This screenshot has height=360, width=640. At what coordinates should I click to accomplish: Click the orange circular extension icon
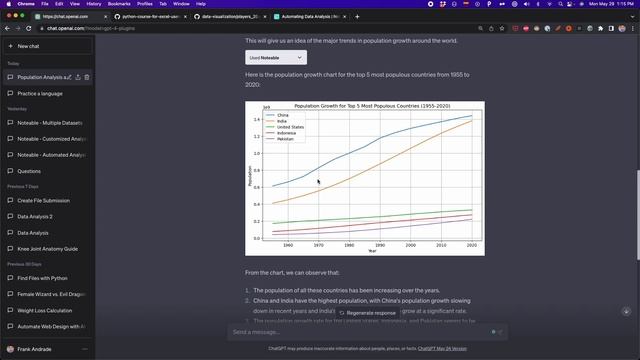(x=569, y=29)
